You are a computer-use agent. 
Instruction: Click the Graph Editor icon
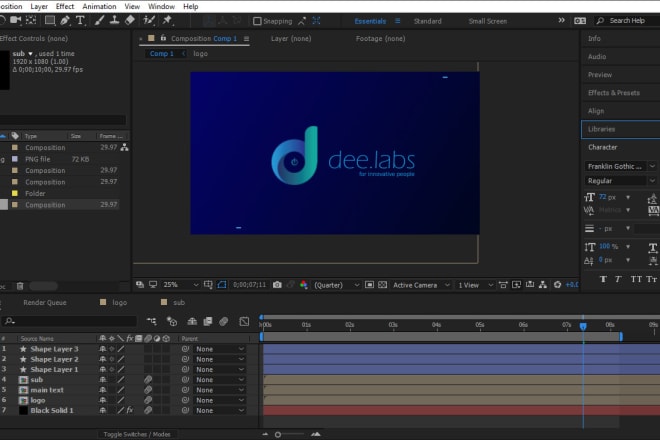(x=244, y=322)
